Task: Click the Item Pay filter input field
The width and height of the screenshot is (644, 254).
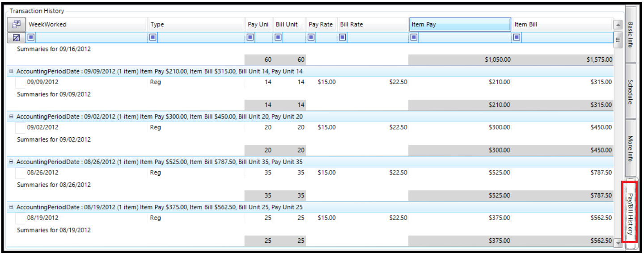Action: pos(465,38)
